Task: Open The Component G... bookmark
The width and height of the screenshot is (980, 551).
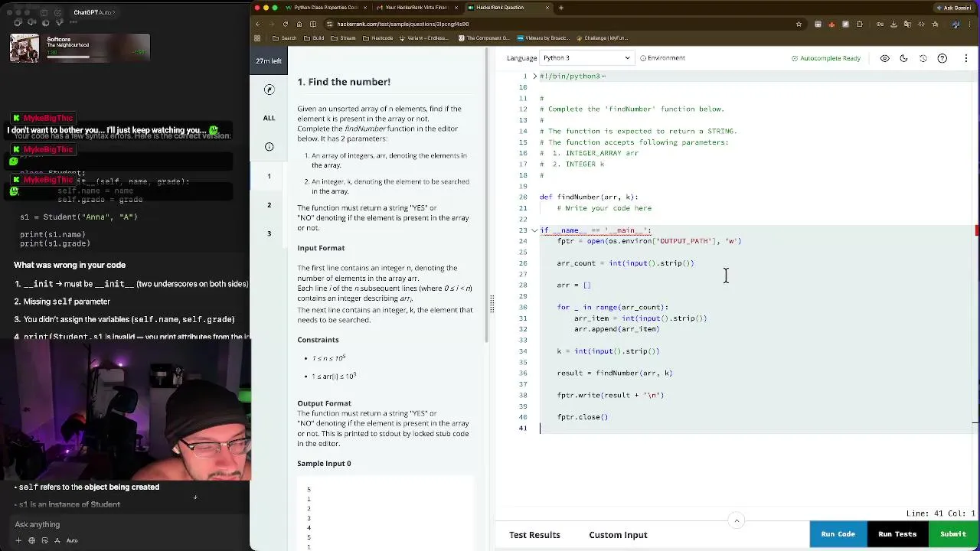Action: 483,38
